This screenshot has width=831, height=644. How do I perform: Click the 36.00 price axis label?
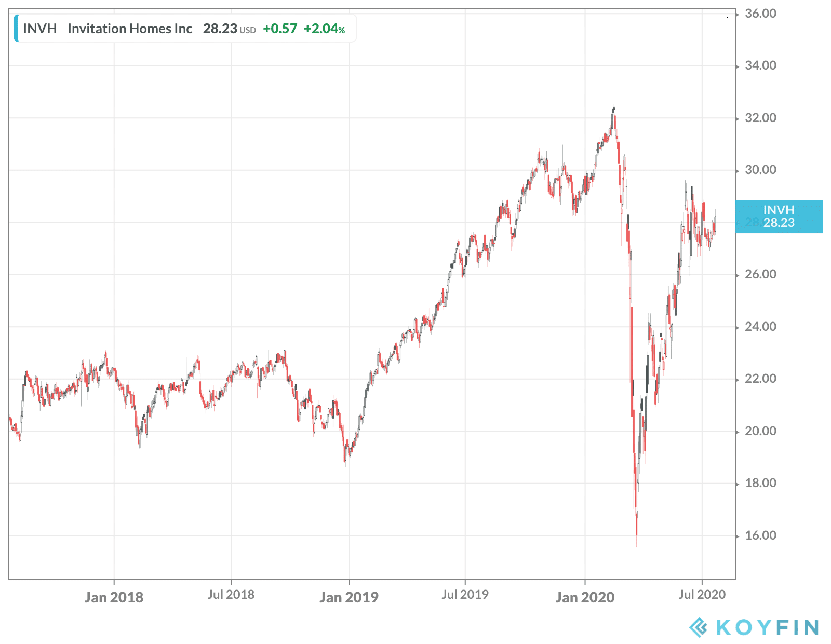[x=760, y=14]
